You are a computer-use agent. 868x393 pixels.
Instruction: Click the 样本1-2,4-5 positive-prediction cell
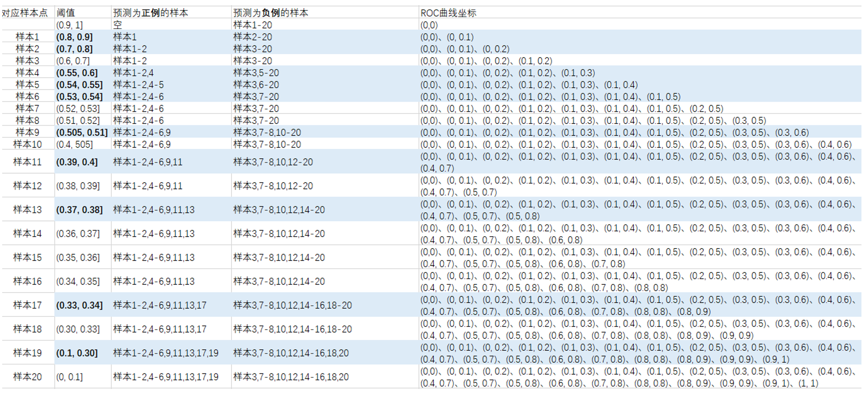138,85
